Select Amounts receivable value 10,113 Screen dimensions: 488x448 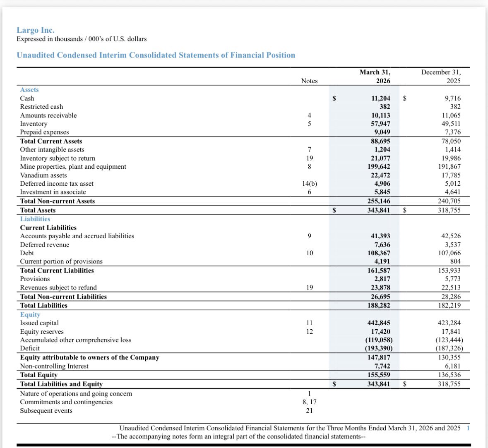pyautogui.click(x=381, y=115)
